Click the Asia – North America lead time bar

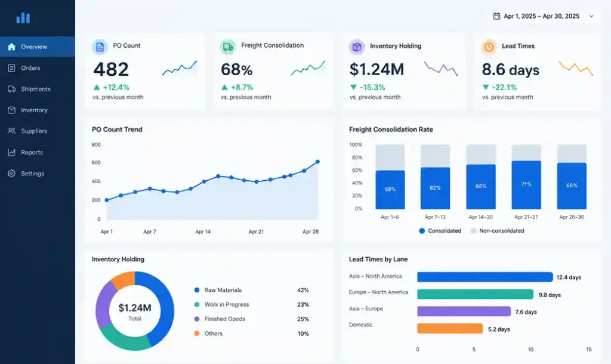pos(485,277)
